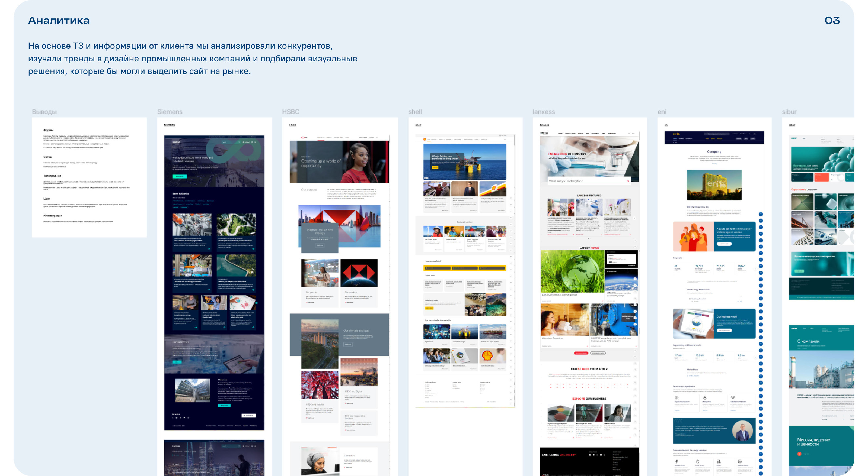Screen dimensions: 868x476
Task: Click the teal button in Siemens hero banner
Action: 180,176
